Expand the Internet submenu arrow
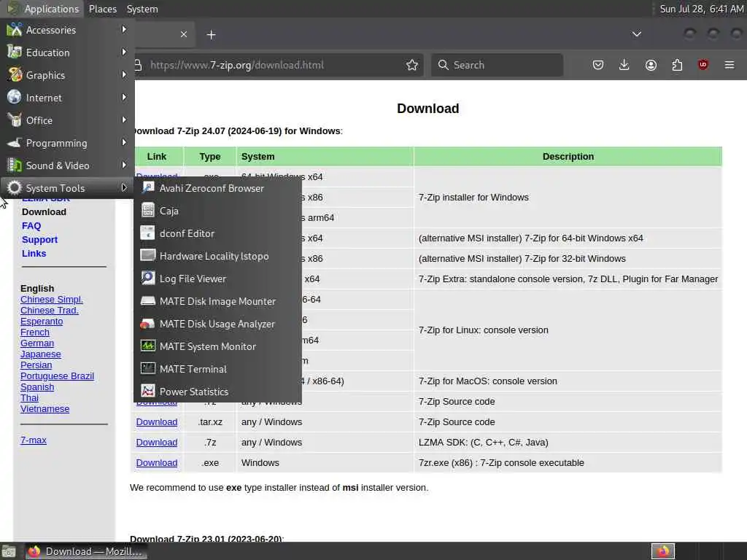The width and height of the screenshot is (747, 560). [124, 97]
